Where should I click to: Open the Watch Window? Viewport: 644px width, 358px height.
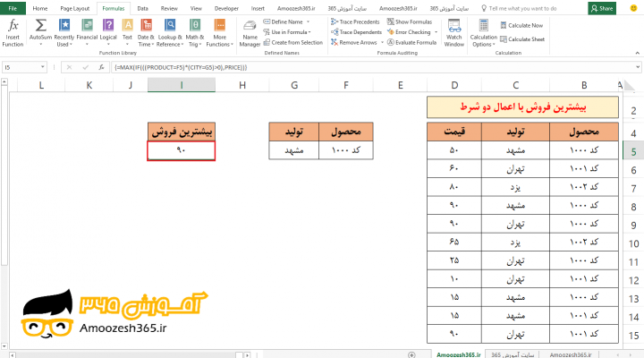click(x=453, y=33)
